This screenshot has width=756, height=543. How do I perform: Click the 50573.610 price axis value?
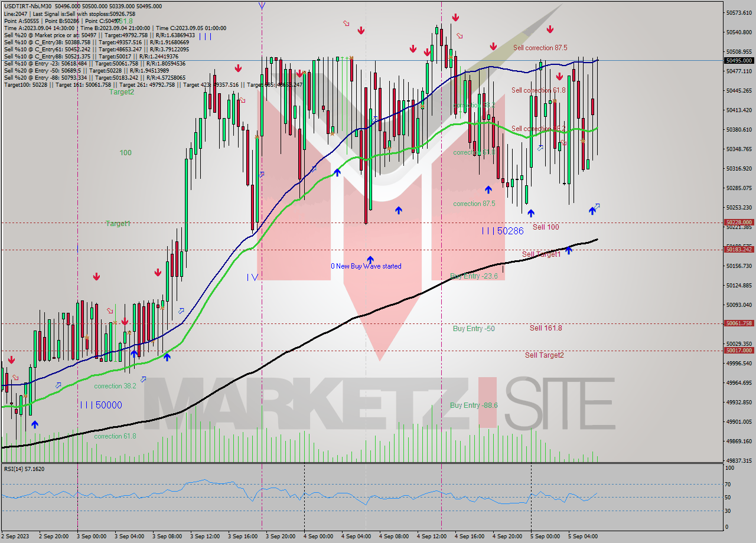click(739, 12)
